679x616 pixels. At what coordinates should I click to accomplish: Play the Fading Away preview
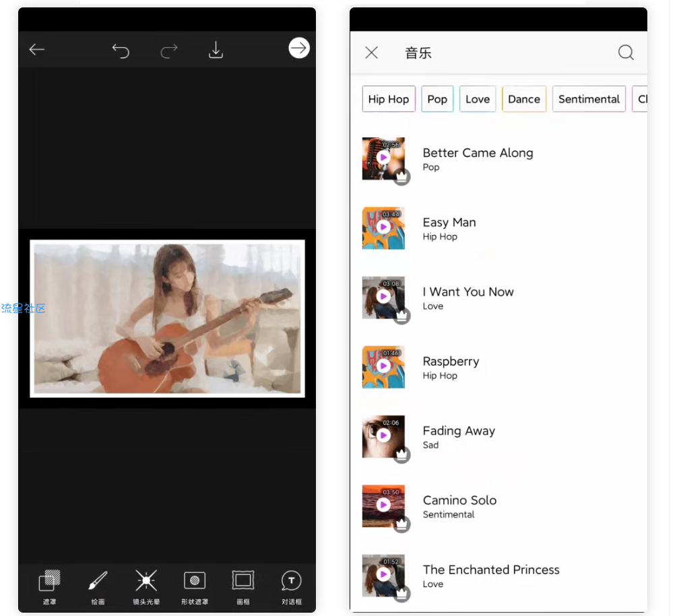pyautogui.click(x=383, y=436)
